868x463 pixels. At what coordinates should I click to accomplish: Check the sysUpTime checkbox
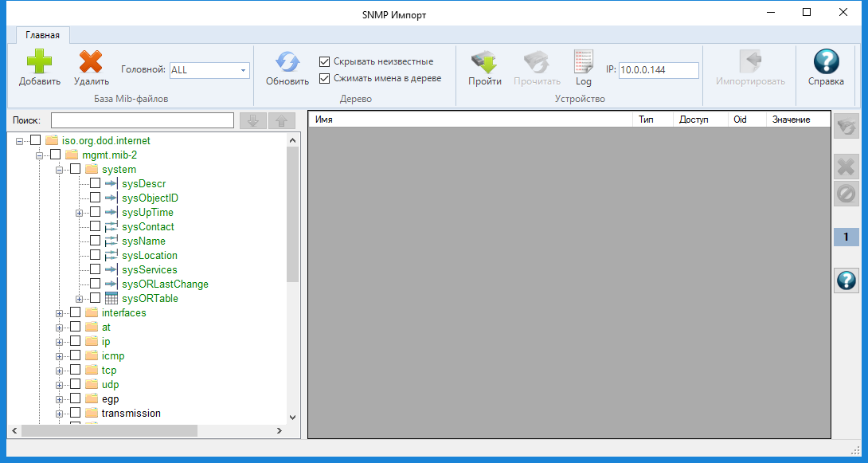tap(96, 212)
